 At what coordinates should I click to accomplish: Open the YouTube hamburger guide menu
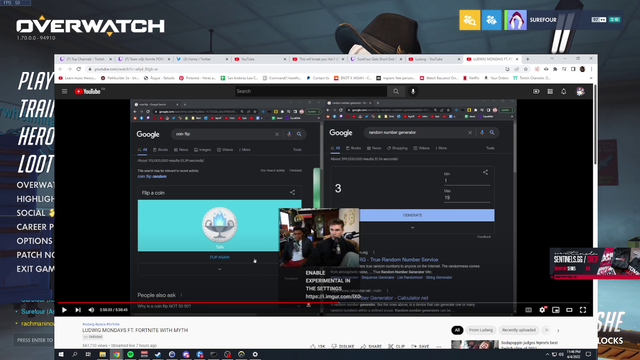click(64, 91)
